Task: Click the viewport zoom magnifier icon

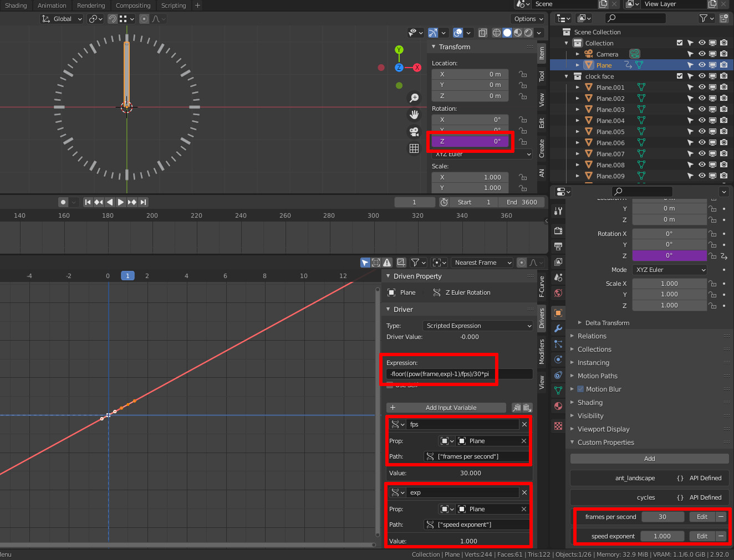Action: click(414, 98)
